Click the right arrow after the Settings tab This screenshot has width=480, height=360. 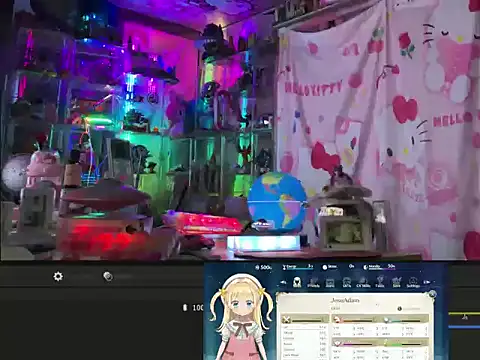(x=427, y=282)
